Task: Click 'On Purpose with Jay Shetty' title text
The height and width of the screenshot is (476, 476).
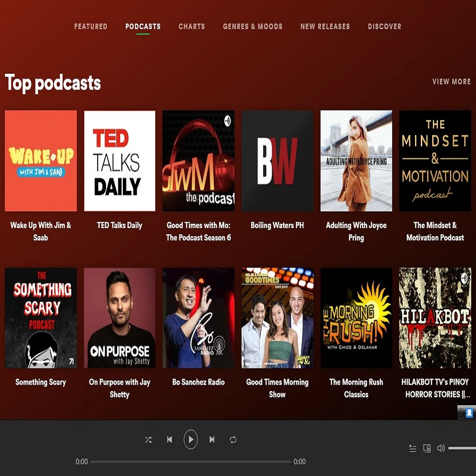Action: [x=119, y=388]
